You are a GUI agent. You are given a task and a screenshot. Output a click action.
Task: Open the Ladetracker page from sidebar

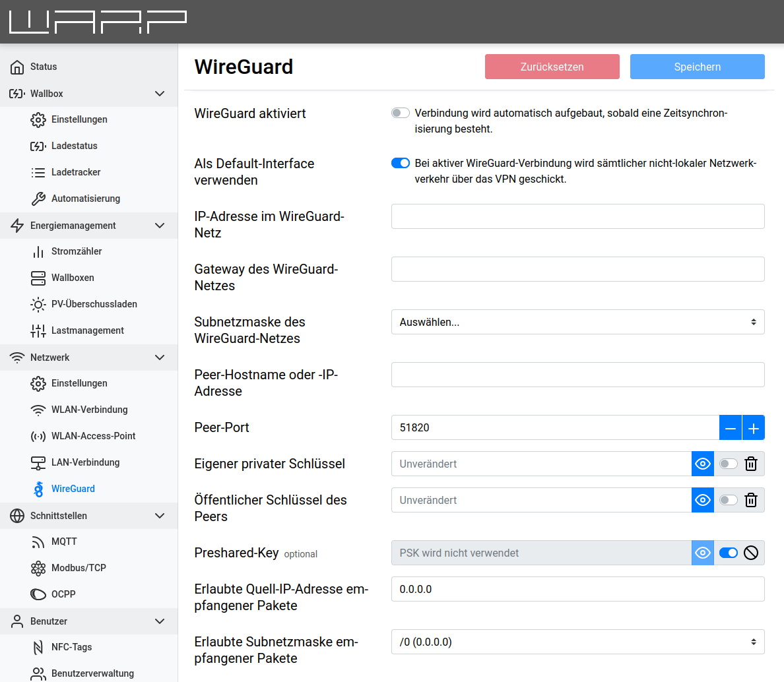click(x=76, y=172)
